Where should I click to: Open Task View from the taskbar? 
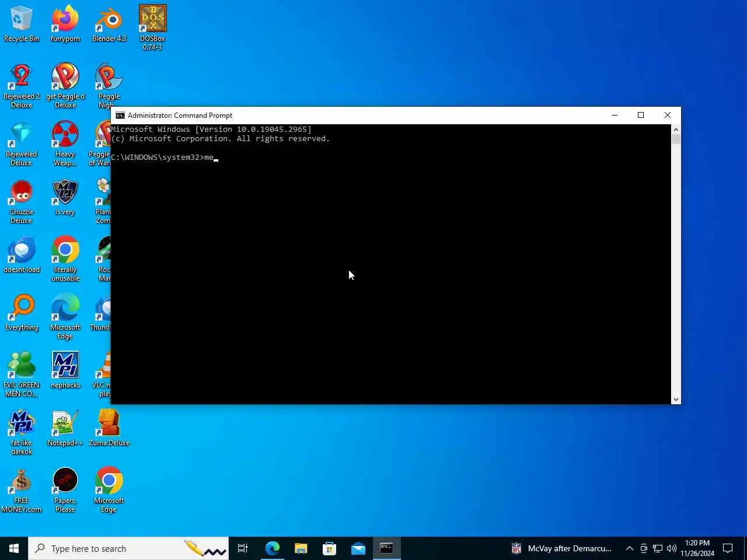click(243, 548)
